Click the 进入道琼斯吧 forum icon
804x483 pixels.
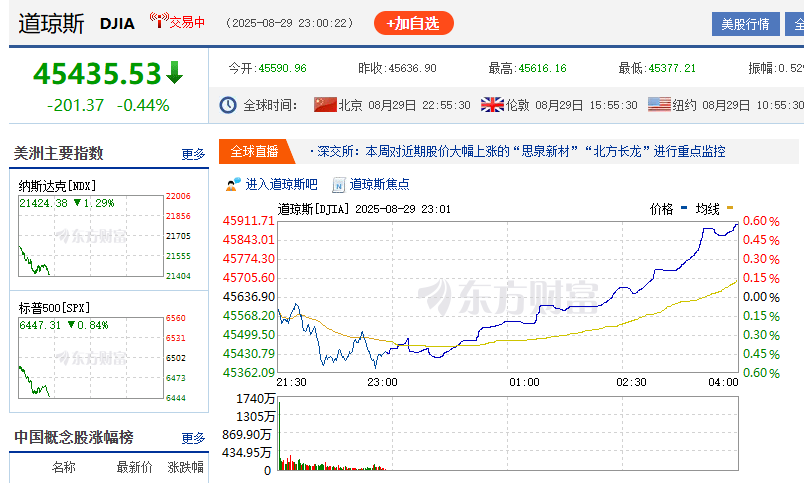(x=233, y=185)
